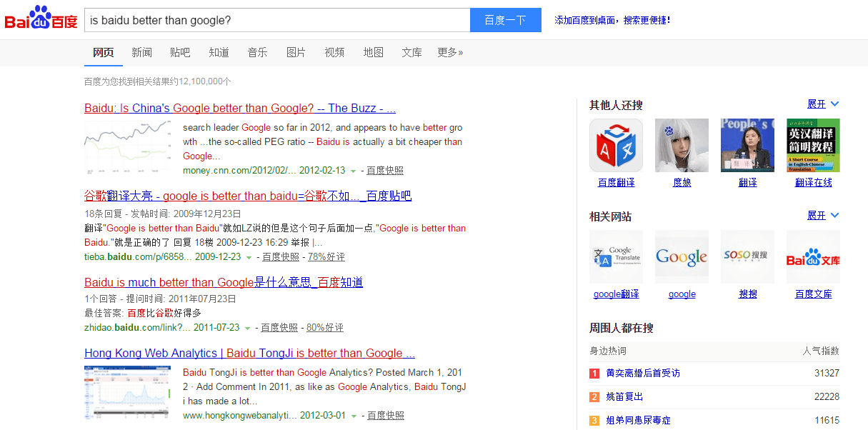Open the Baidu 文库 logo thumbnail
868x430 pixels.
click(813, 257)
